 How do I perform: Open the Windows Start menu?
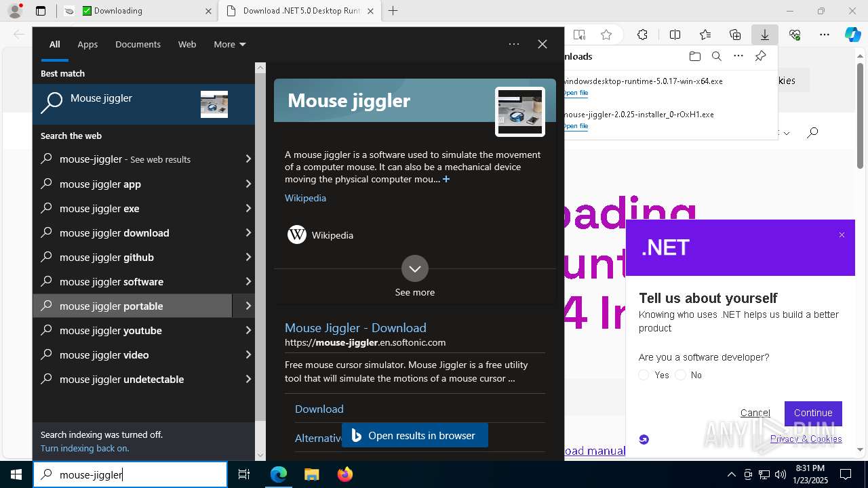coord(16,474)
